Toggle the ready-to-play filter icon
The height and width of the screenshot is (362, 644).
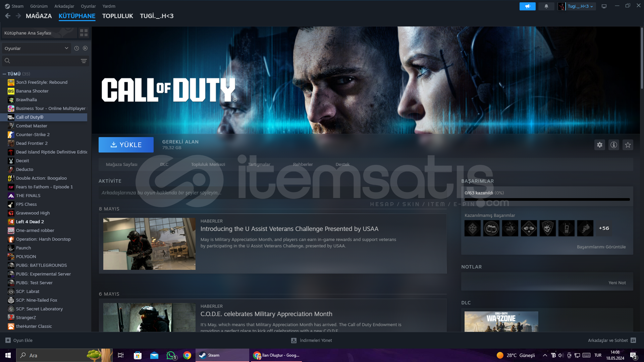[x=85, y=48]
